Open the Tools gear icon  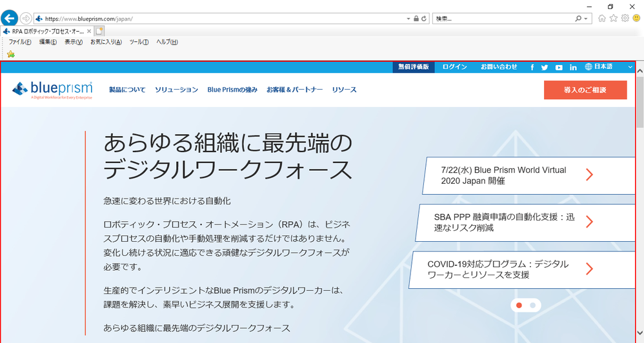pos(625,19)
